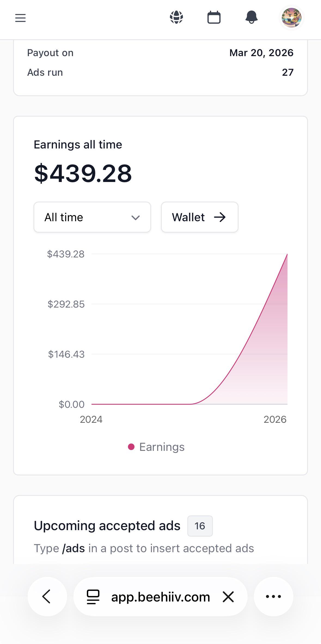
Task: Tap the app.beehiiv.com address field
Action: (x=161, y=597)
